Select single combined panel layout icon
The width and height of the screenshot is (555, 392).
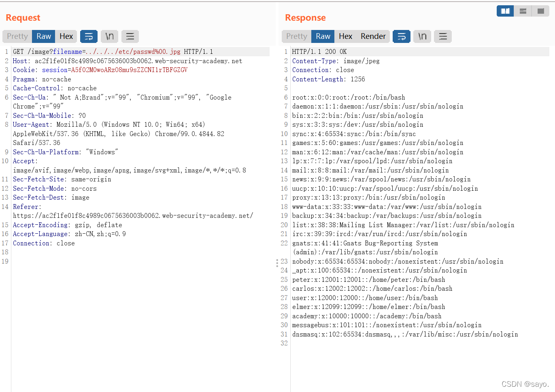point(540,11)
